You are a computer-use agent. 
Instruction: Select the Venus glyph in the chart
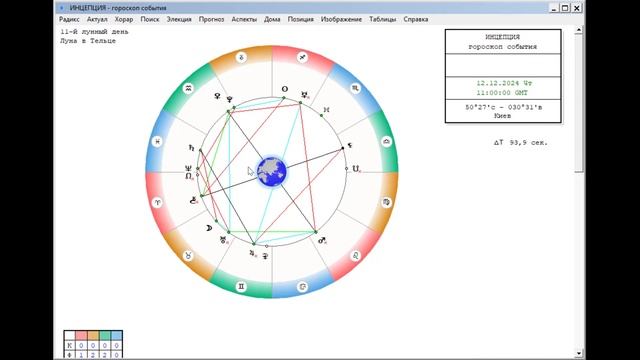[x=217, y=96]
